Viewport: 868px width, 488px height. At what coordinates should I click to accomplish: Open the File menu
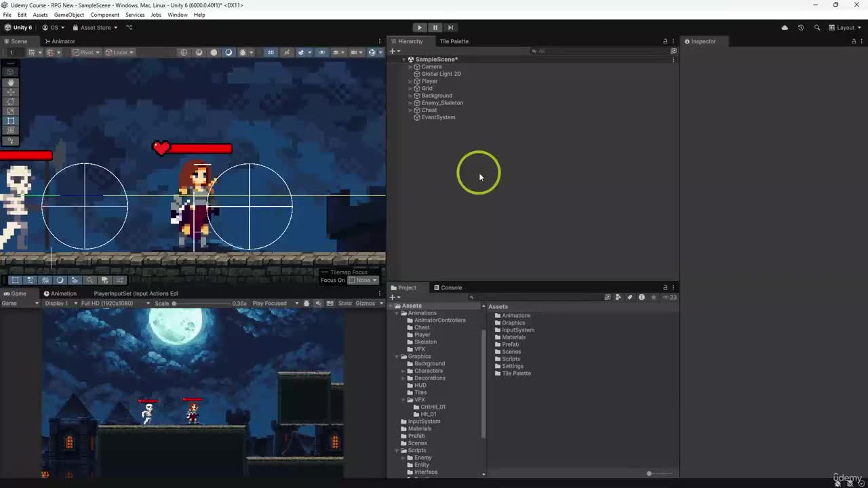pos(7,15)
